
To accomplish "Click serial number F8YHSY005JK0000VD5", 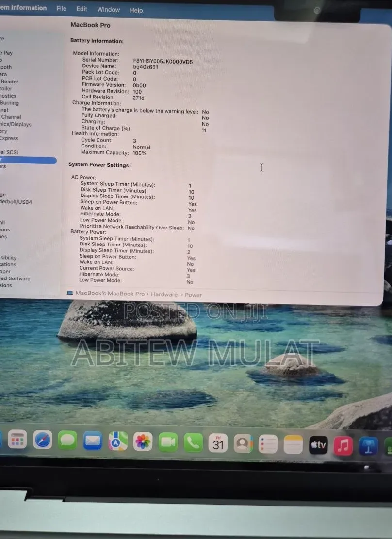I will pos(163,62).
